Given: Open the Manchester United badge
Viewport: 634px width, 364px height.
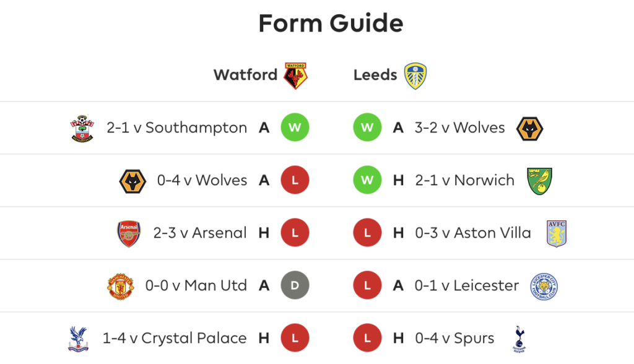Looking at the screenshot, I should pos(120,286).
